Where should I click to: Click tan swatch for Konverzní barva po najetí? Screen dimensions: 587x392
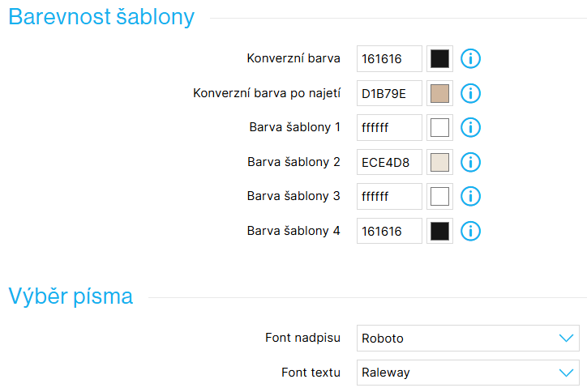point(439,93)
